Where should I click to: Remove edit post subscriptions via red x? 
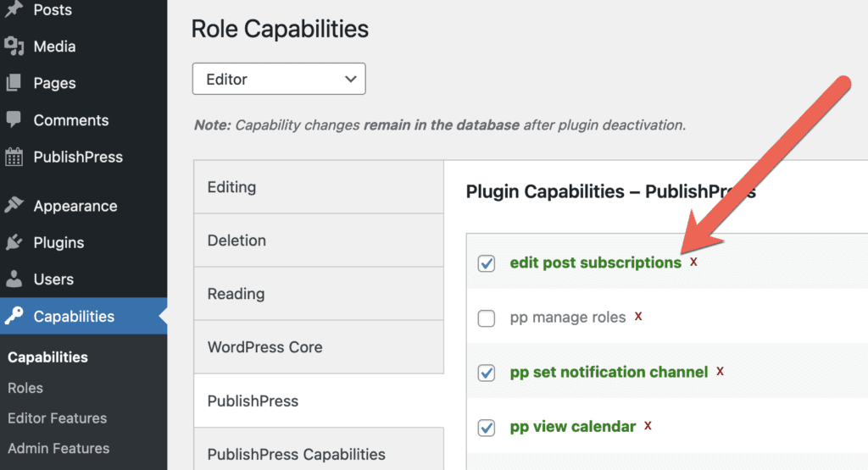tap(693, 262)
